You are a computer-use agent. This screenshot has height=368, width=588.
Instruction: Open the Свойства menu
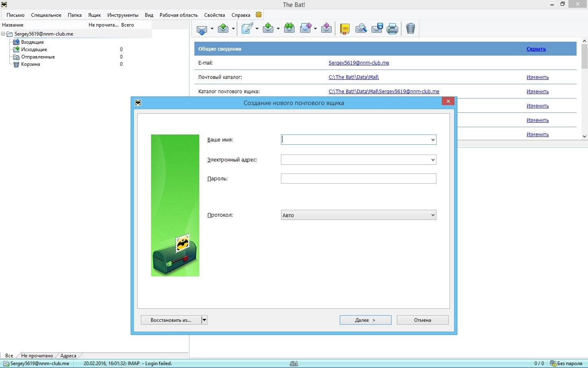click(214, 15)
